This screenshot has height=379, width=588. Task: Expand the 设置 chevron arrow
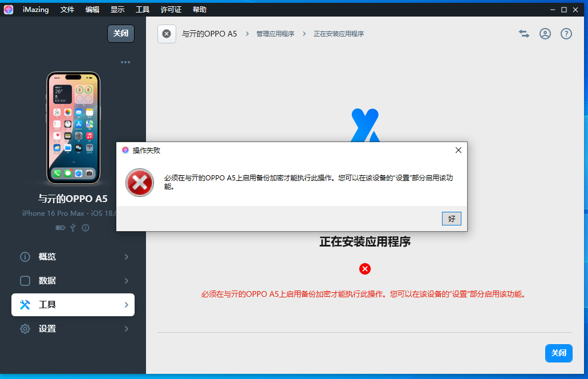pyautogui.click(x=127, y=329)
